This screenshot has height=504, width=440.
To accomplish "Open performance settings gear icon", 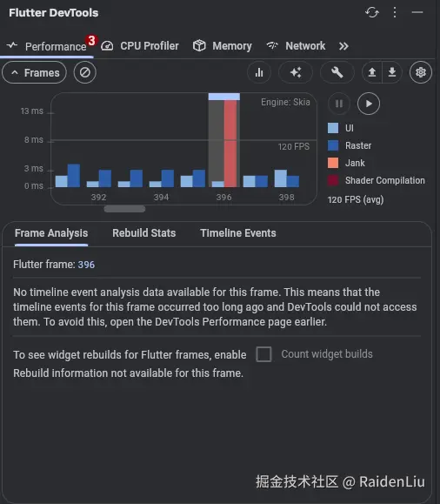I will [x=421, y=72].
